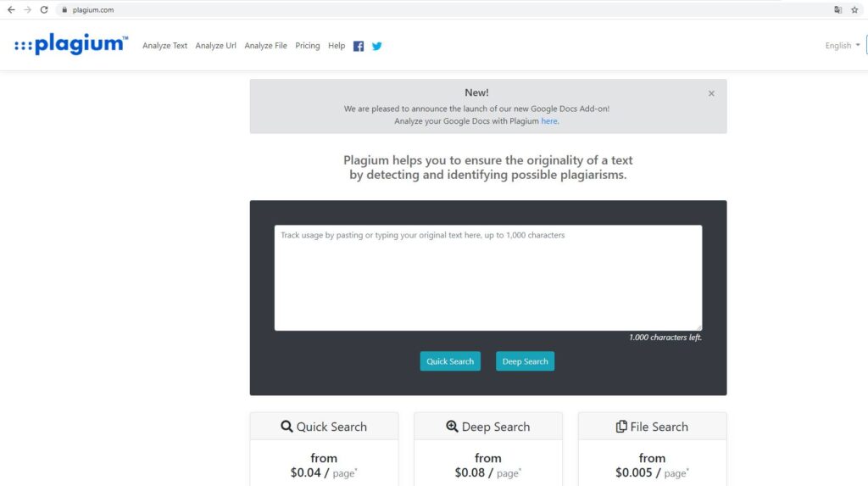Click the translate page icon in address bar
This screenshot has width=868, height=486.
pyautogui.click(x=837, y=10)
